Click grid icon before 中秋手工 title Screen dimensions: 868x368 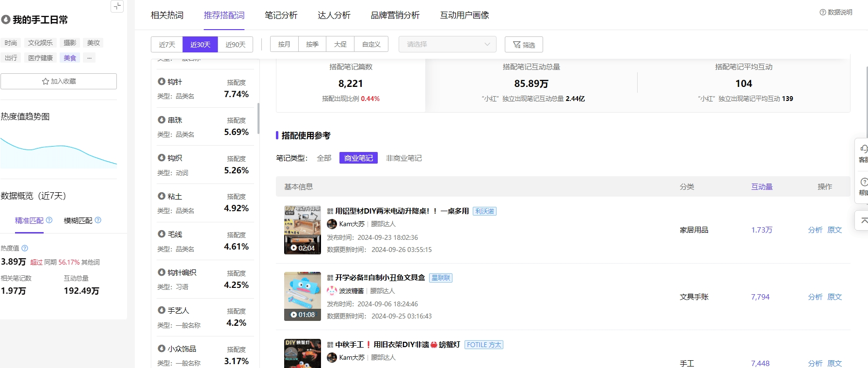[x=330, y=345]
